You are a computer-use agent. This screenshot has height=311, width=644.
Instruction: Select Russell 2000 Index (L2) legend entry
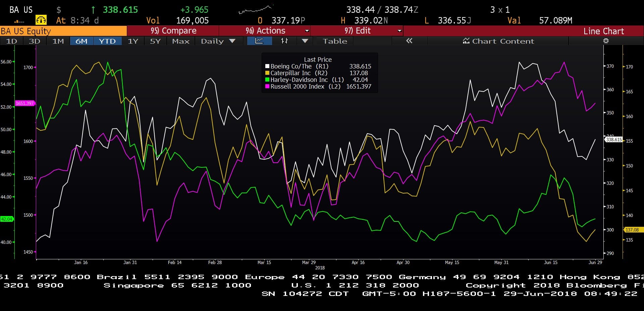click(318, 87)
